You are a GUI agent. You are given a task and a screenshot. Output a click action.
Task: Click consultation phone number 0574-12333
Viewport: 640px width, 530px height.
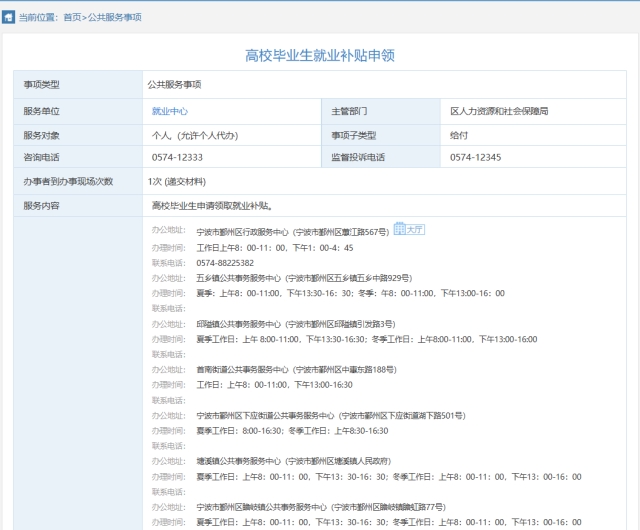click(175, 158)
